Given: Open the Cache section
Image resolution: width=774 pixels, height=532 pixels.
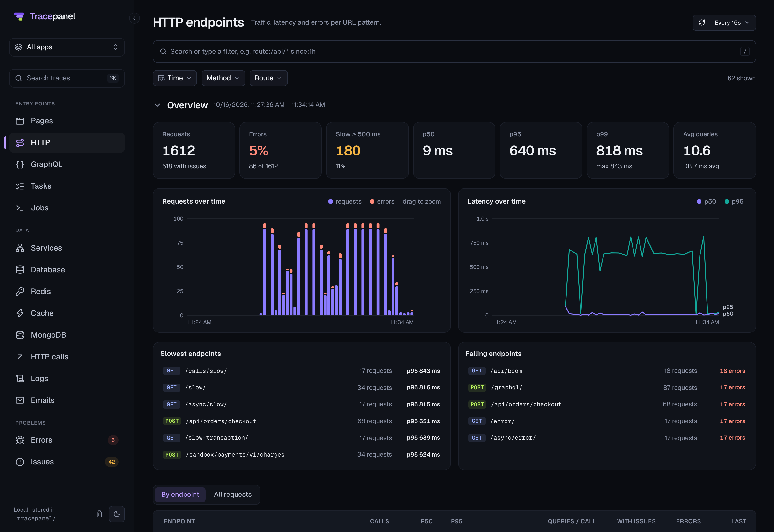Looking at the screenshot, I should point(67,313).
